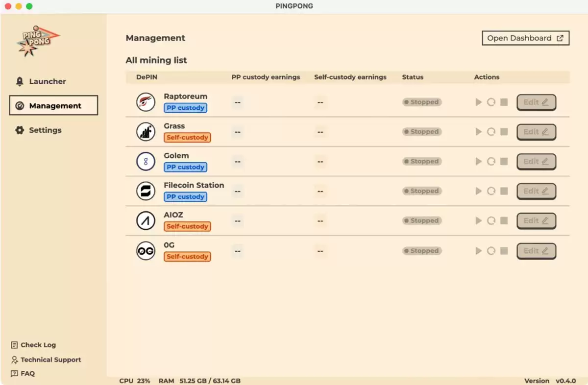Image resolution: width=588 pixels, height=385 pixels.
Task: Edit the Raptoreum mining configuration
Action: point(536,102)
